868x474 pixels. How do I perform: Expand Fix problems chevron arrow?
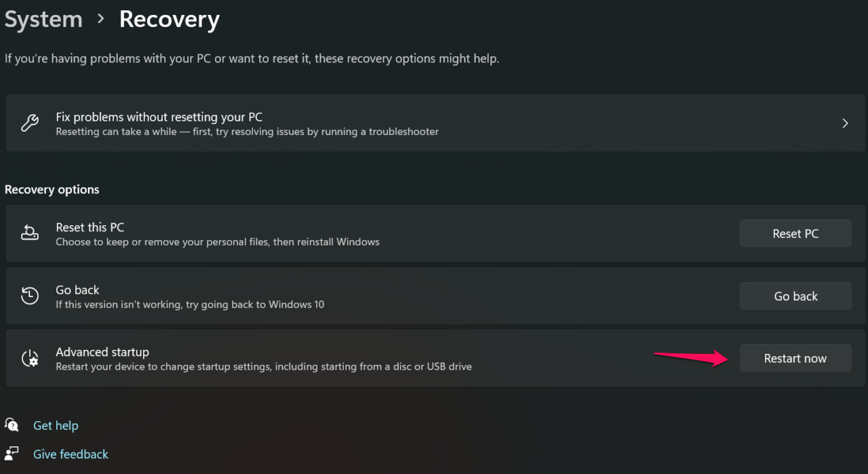coord(845,123)
